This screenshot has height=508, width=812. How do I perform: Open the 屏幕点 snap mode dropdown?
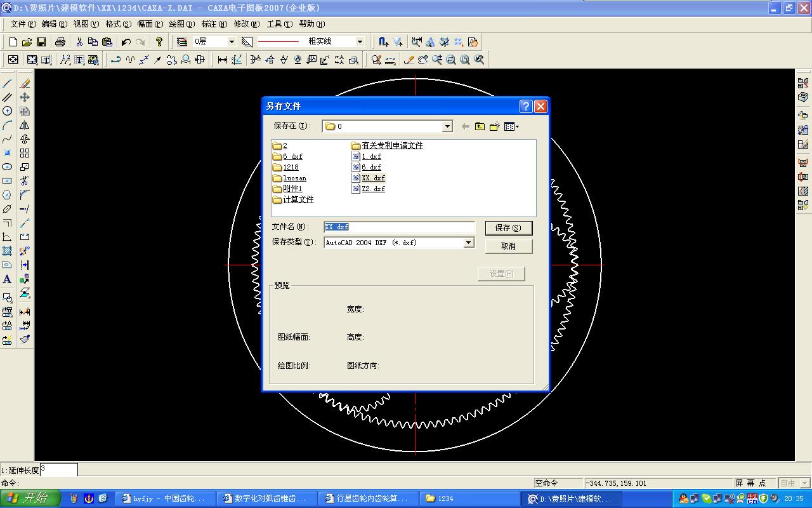click(804, 483)
